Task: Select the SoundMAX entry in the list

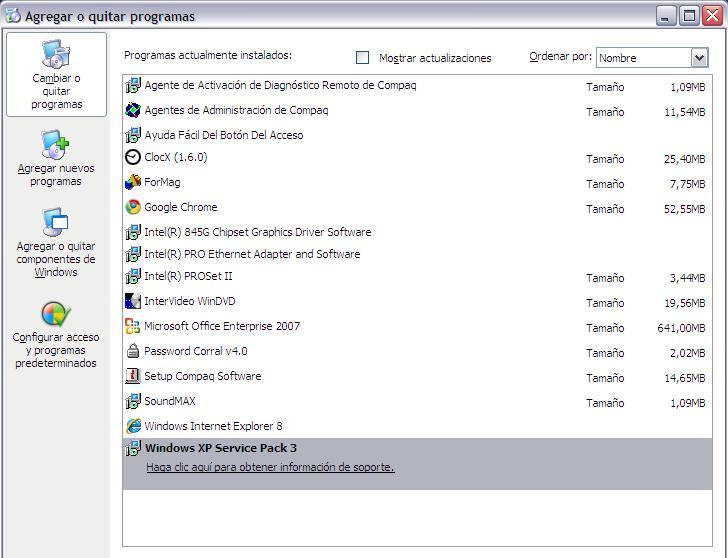Action: coord(169,402)
